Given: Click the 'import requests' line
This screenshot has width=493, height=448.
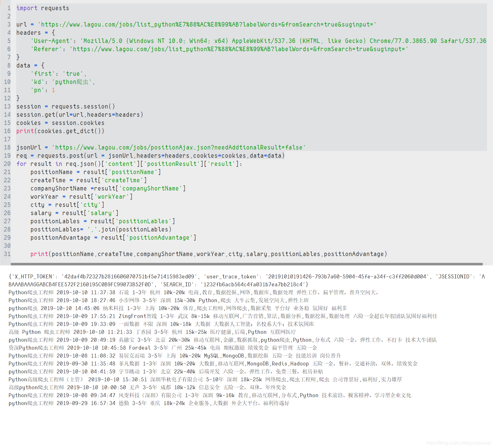Looking at the screenshot, I should [43, 8].
